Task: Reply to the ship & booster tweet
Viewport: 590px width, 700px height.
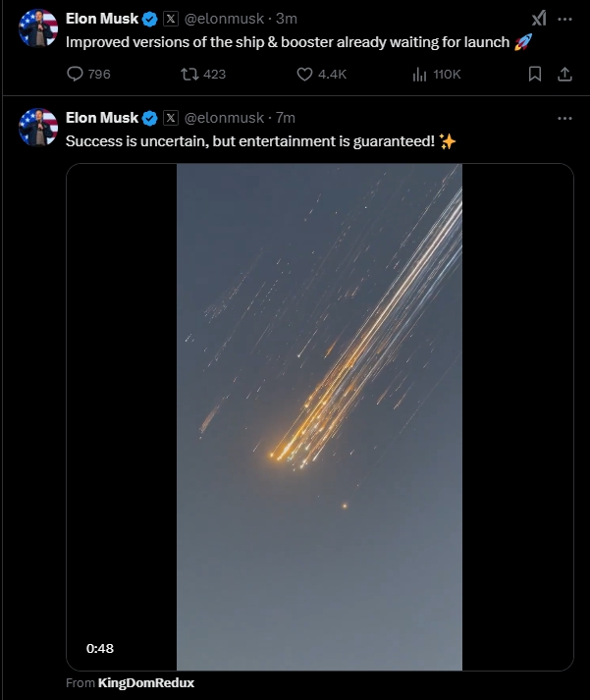Action: pos(76,74)
